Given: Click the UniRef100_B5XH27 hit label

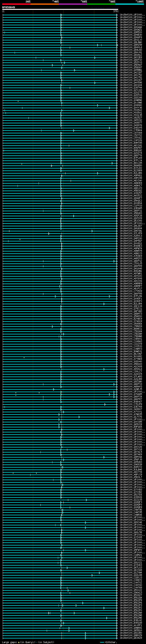Looking at the screenshot, I should [131, 595].
